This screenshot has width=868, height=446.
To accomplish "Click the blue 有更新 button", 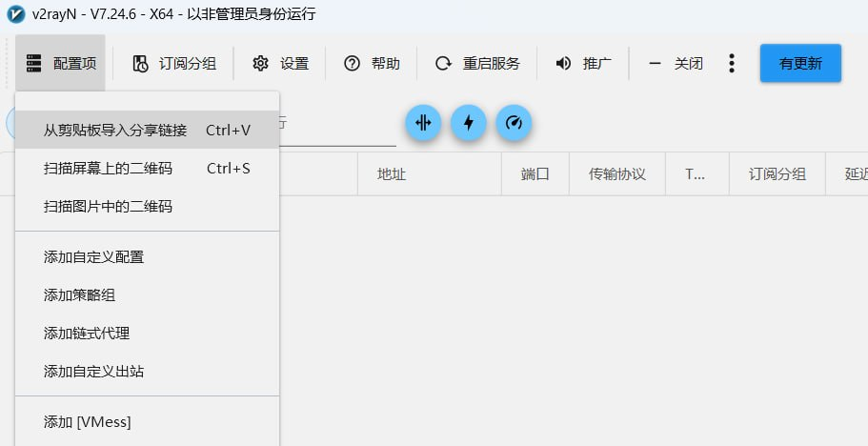I will pos(800,63).
